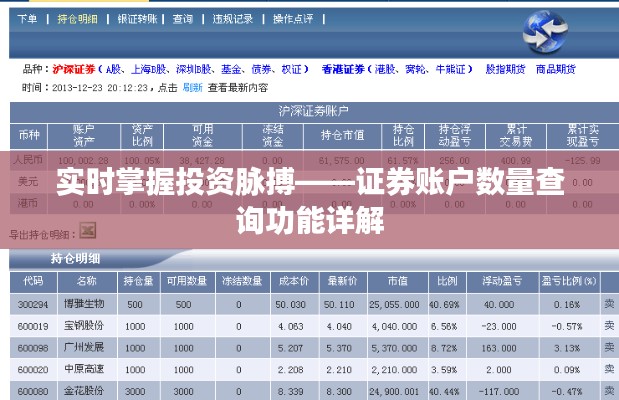This screenshot has height=400, width=619.
Task: Click the export holdings Excel icon
Action: 88,231
